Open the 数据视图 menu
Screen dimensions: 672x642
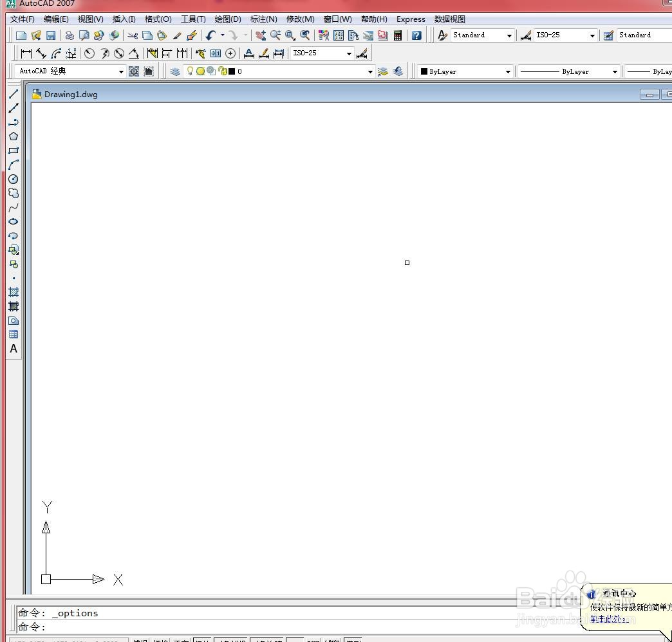[x=449, y=19]
